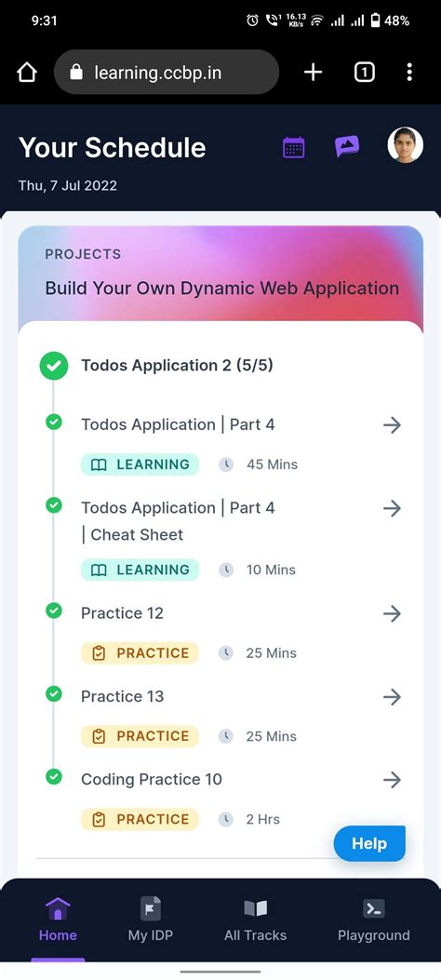Image resolution: width=441 pixels, height=980 pixels.
Task: Tap the profile picture avatar
Action: [405, 145]
